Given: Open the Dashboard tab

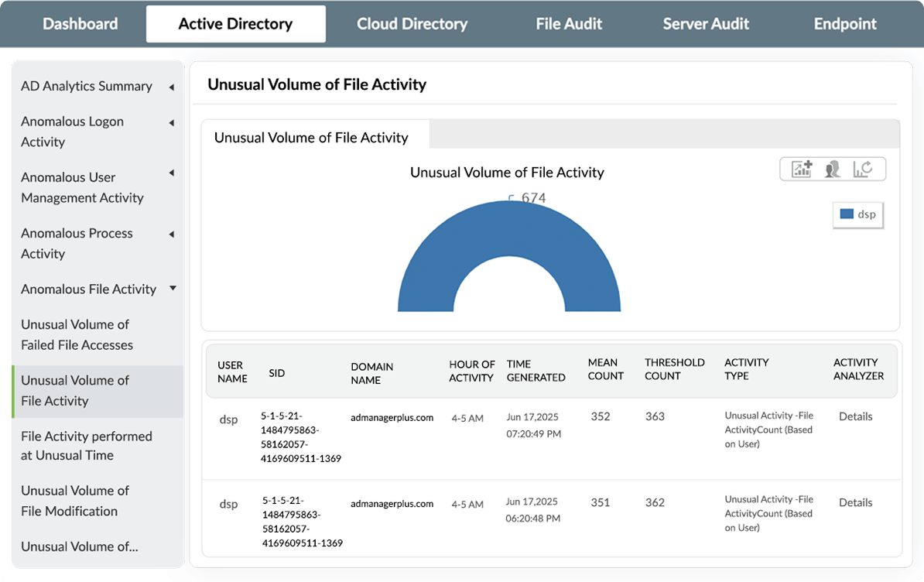Looking at the screenshot, I should point(80,24).
